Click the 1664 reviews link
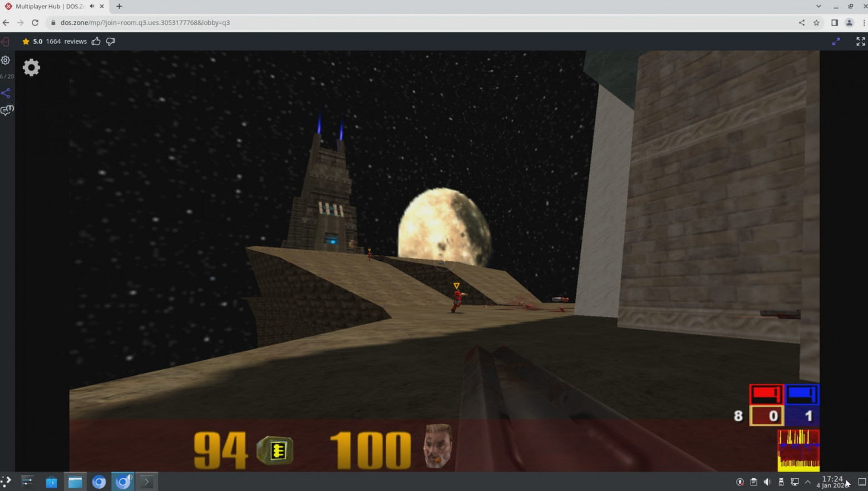The width and height of the screenshot is (868, 491). click(x=66, y=41)
